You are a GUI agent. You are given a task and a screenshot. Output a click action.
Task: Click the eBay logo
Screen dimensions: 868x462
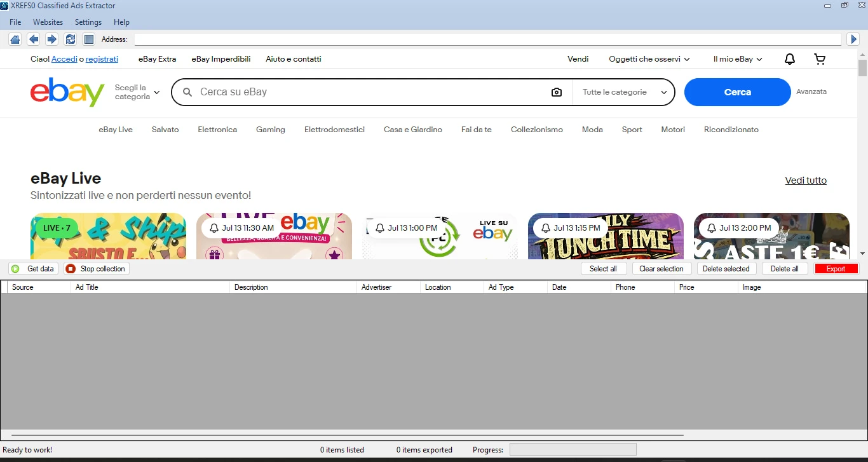[x=67, y=92]
